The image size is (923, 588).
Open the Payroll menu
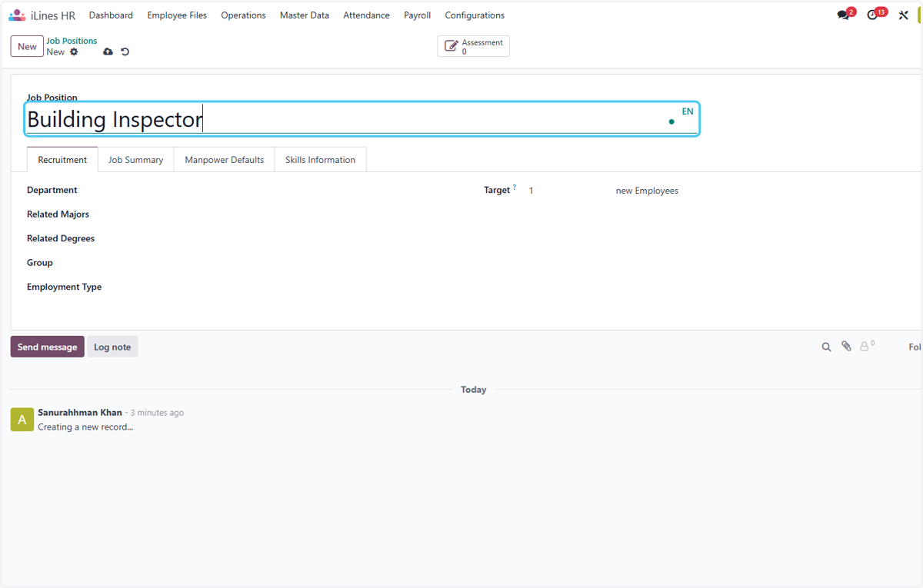point(417,15)
